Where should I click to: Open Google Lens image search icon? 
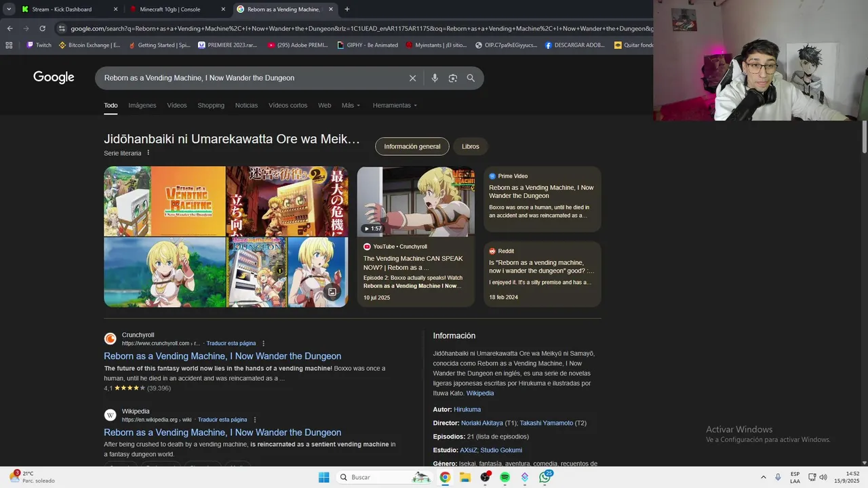click(x=453, y=78)
